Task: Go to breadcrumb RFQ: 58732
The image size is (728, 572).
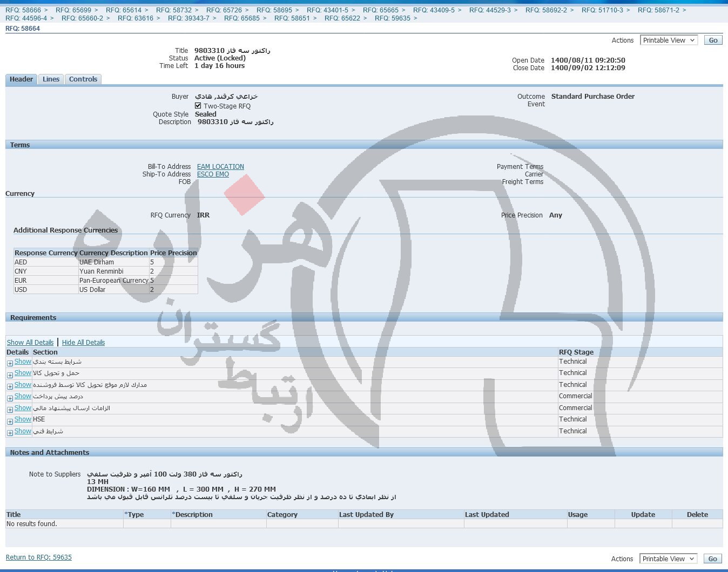Action: click(x=174, y=10)
